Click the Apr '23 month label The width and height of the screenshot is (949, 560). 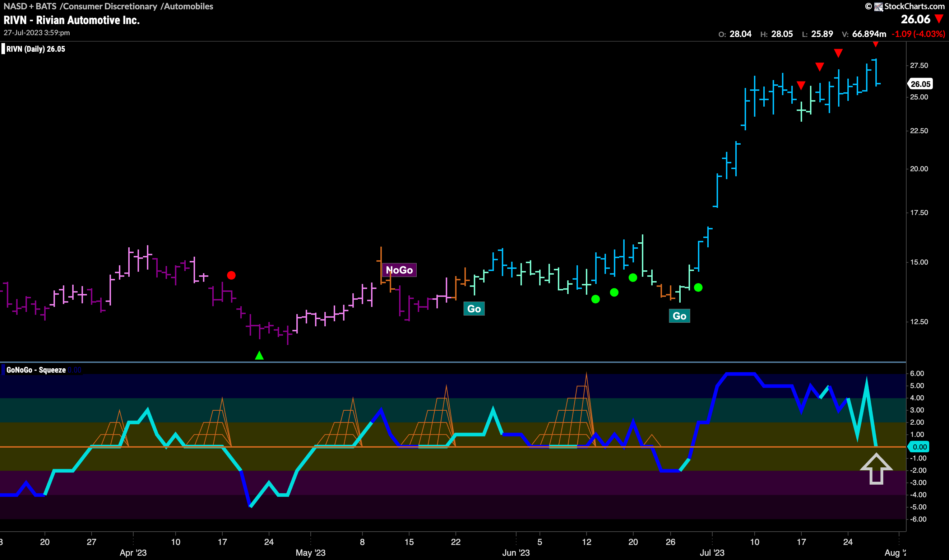(133, 553)
